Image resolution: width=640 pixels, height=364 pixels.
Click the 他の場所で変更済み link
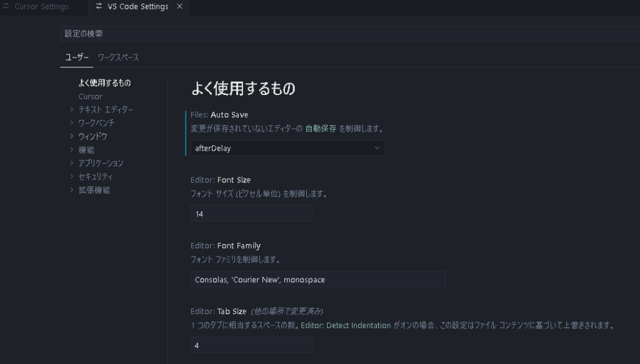pos(287,312)
